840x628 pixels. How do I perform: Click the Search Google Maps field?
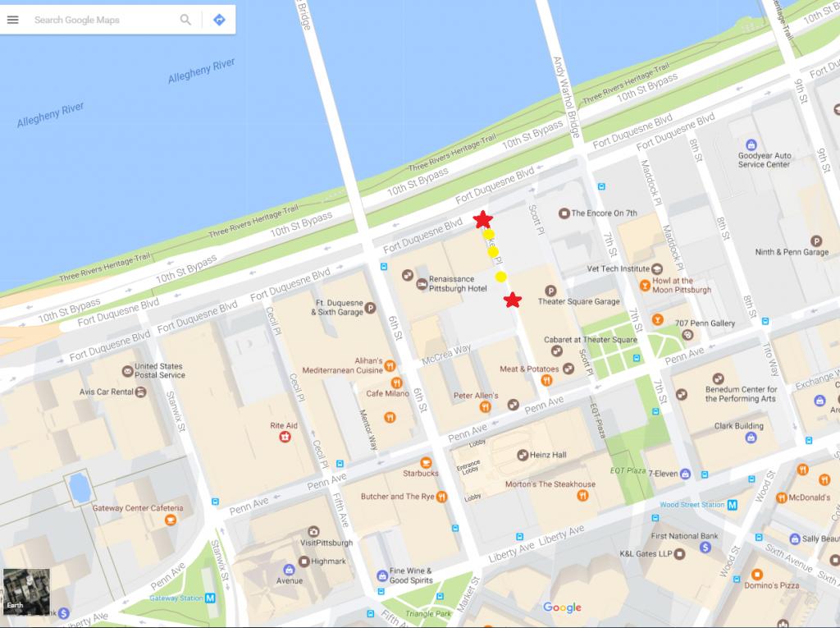[103, 20]
